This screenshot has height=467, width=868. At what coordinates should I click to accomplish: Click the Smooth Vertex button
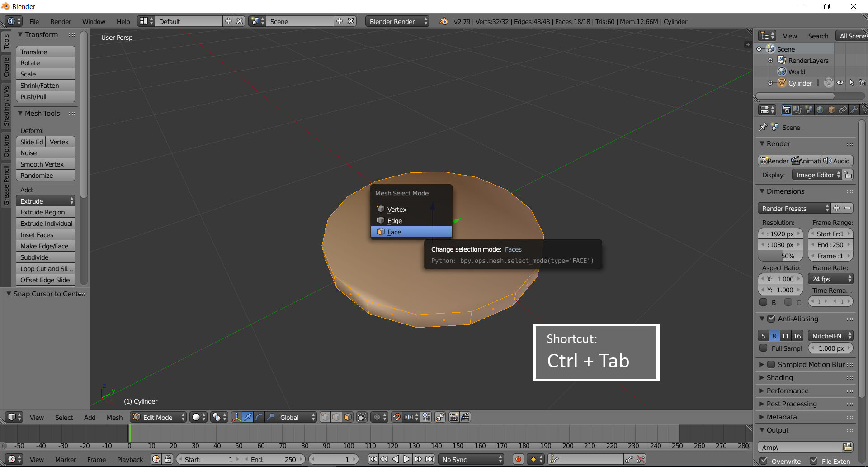pos(45,164)
